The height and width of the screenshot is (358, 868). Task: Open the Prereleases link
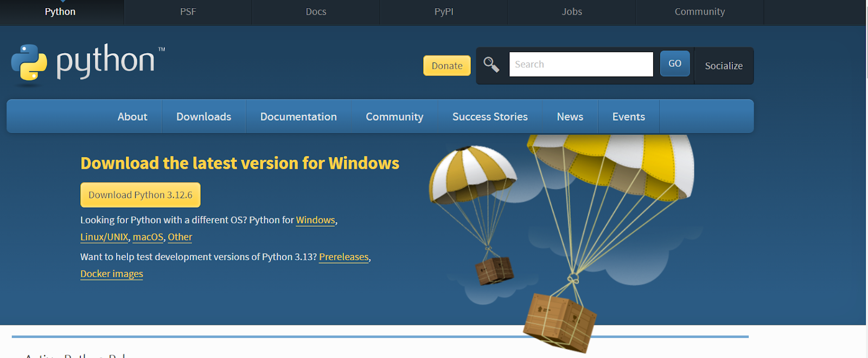pos(344,257)
